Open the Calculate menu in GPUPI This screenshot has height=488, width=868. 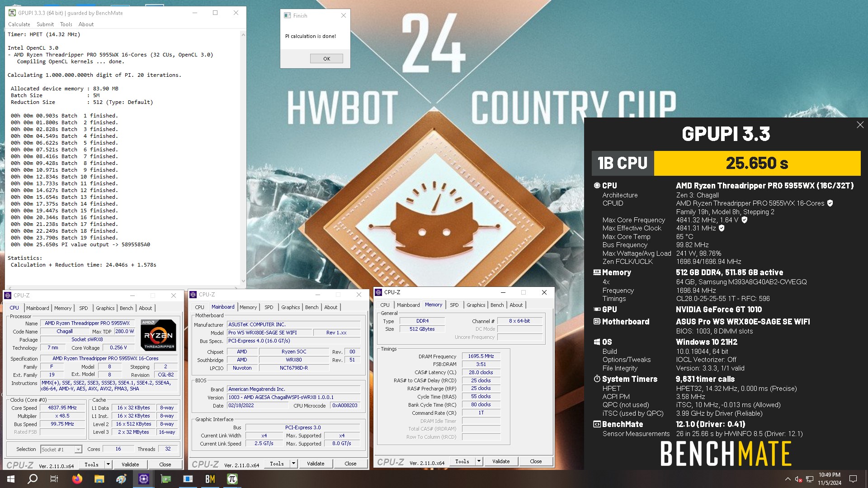(x=19, y=24)
